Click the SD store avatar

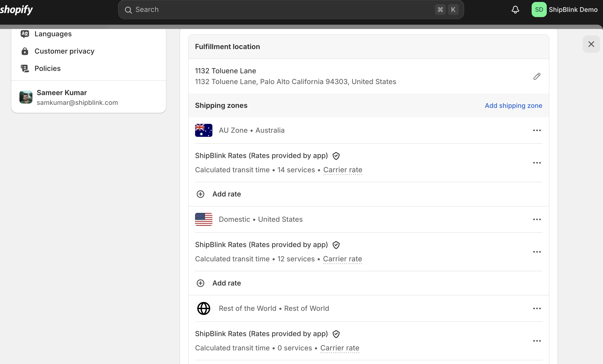(x=539, y=10)
